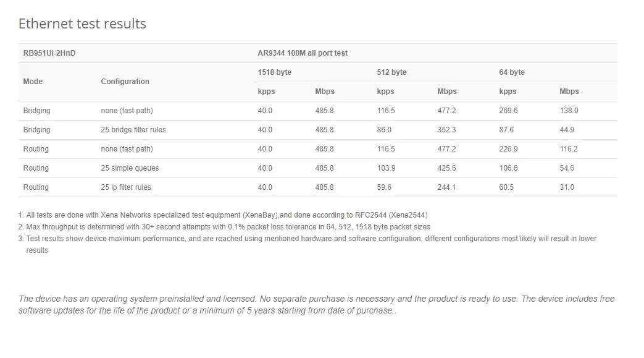The image size is (644, 358).
Task: Select the 425.6 Mbps value
Action: [x=446, y=168]
